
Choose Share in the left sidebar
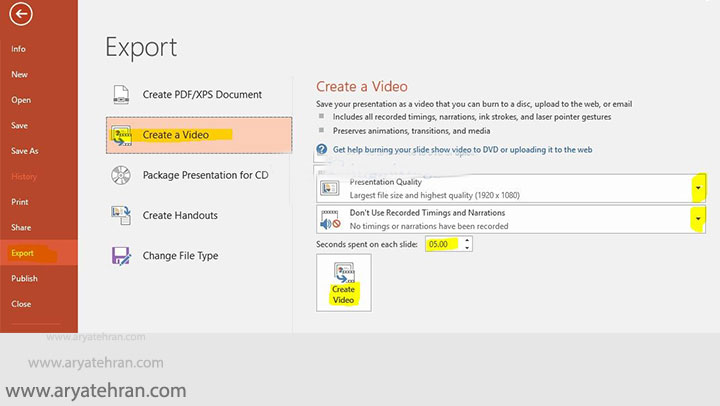point(21,228)
